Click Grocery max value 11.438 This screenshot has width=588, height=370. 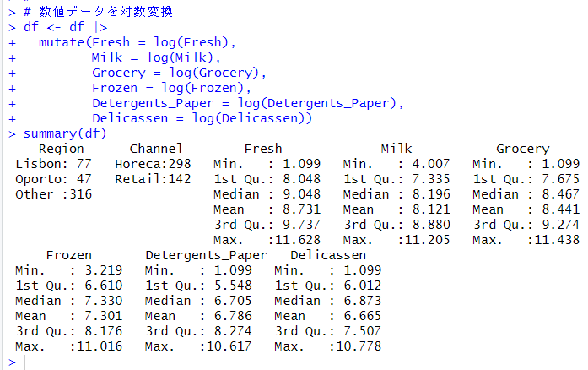coord(558,240)
